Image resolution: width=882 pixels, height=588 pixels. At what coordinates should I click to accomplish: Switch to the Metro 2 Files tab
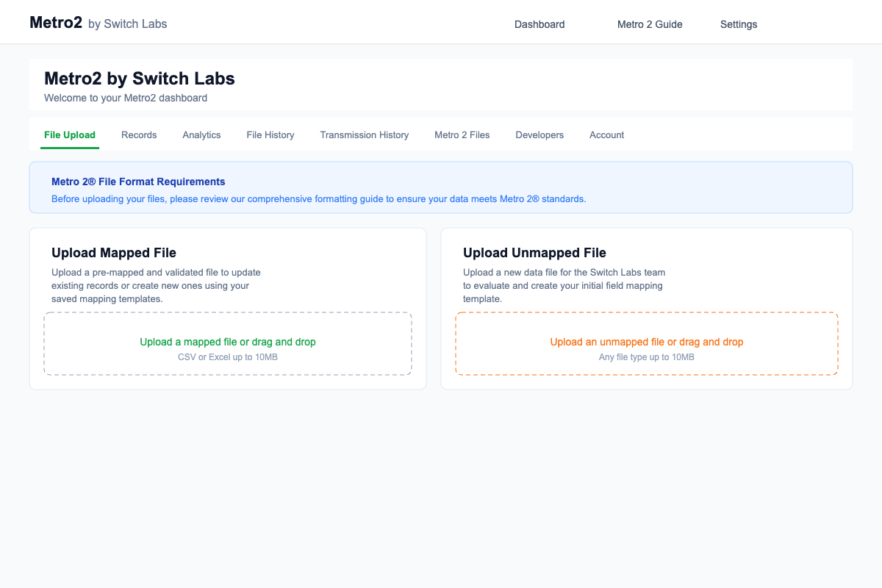click(x=462, y=135)
